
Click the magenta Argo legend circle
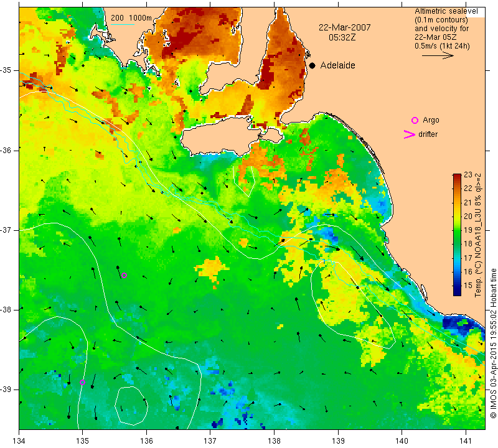[x=415, y=120]
